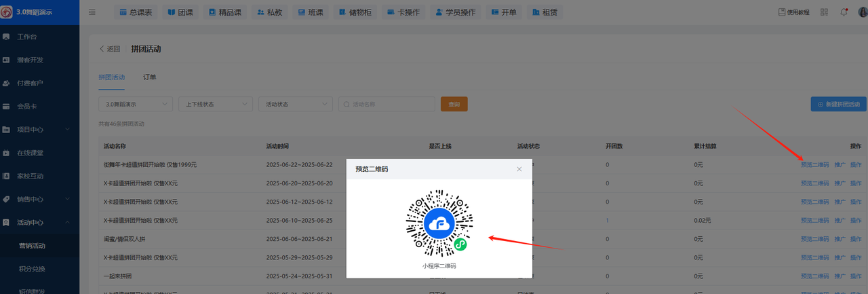Click the orange 查询 search button

click(x=454, y=105)
